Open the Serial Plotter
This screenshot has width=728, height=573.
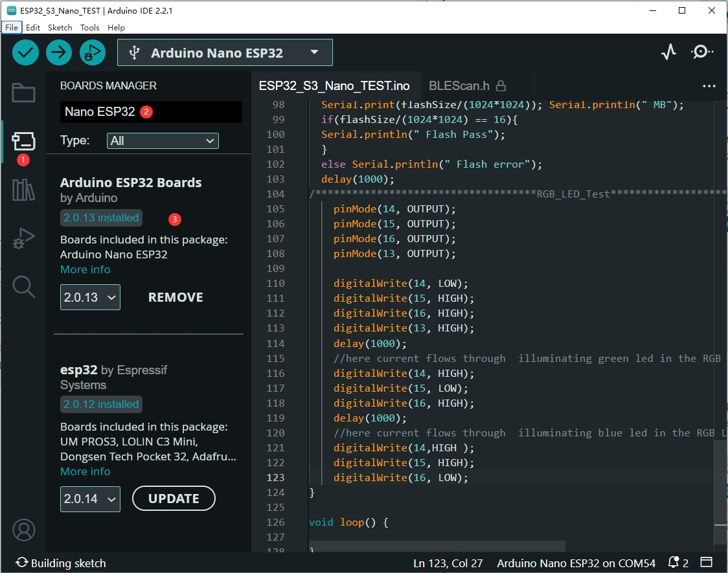point(668,52)
